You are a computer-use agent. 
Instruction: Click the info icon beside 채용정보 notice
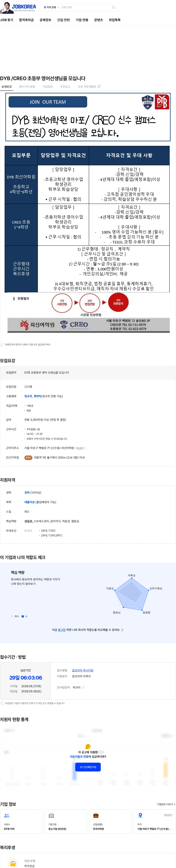(2, 344)
